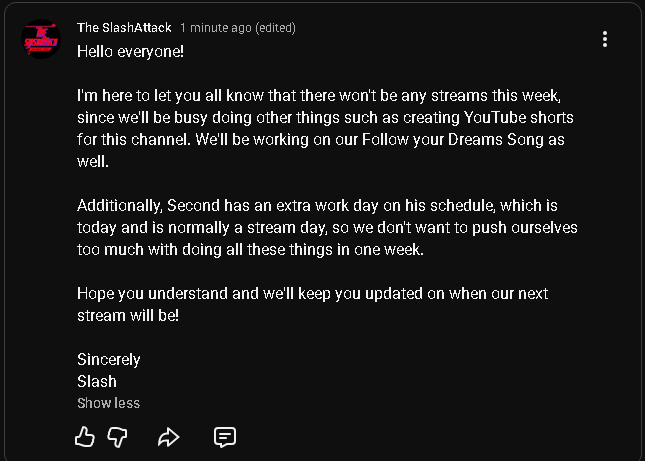Click the "(edited)" label

click(276, 28)
